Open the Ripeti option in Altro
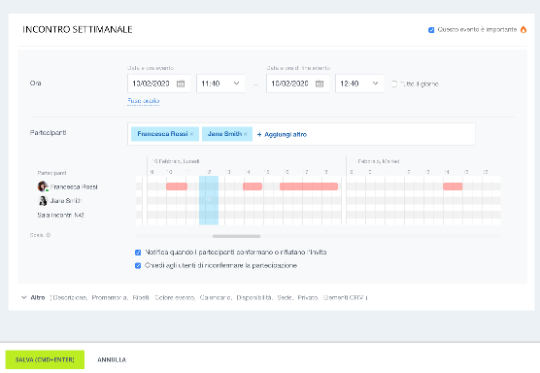Viewport: 540px width, 373px height. [x=141, y=298]
